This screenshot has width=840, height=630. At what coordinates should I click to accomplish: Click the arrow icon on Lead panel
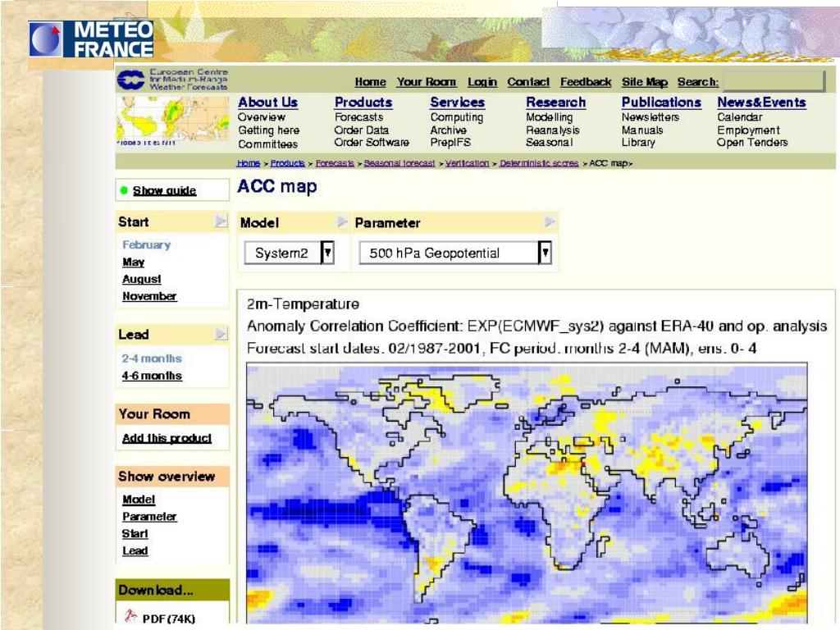tap(221, 334)
